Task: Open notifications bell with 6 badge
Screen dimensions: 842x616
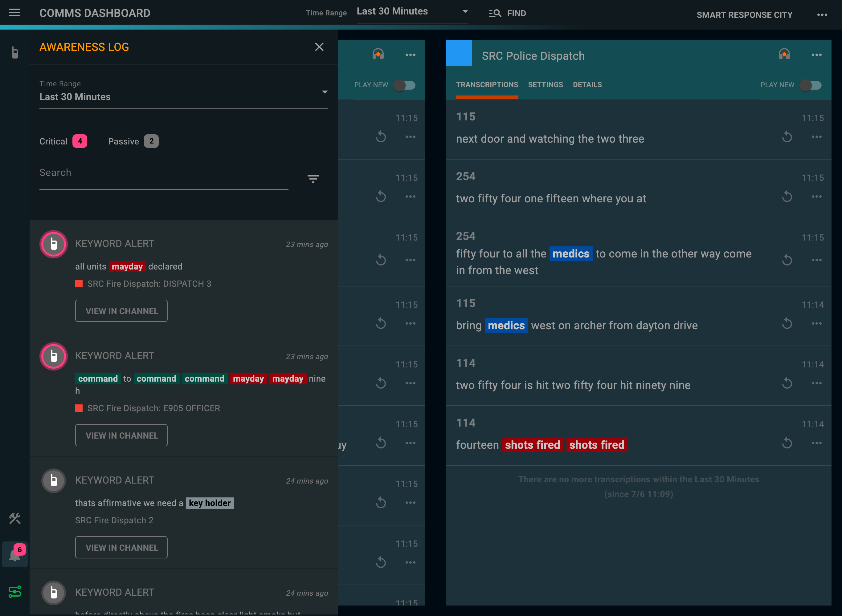Action: pyautogui.click(x=15, y=554)
